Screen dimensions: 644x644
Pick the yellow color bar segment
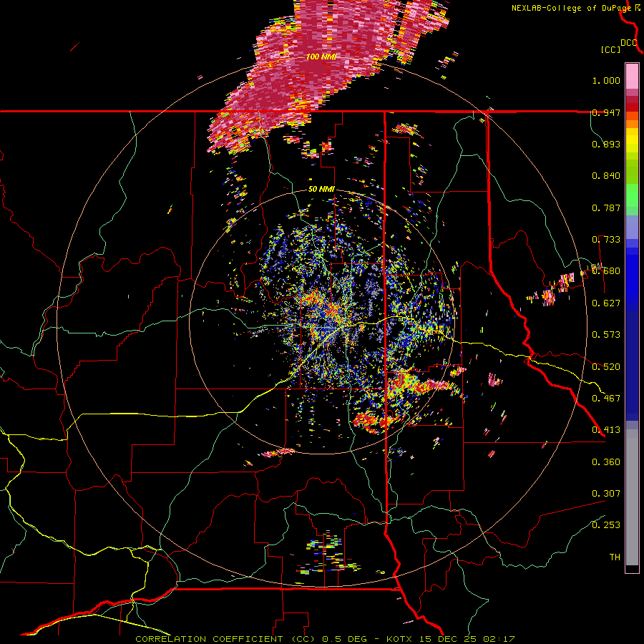click(x=632, y=141)
